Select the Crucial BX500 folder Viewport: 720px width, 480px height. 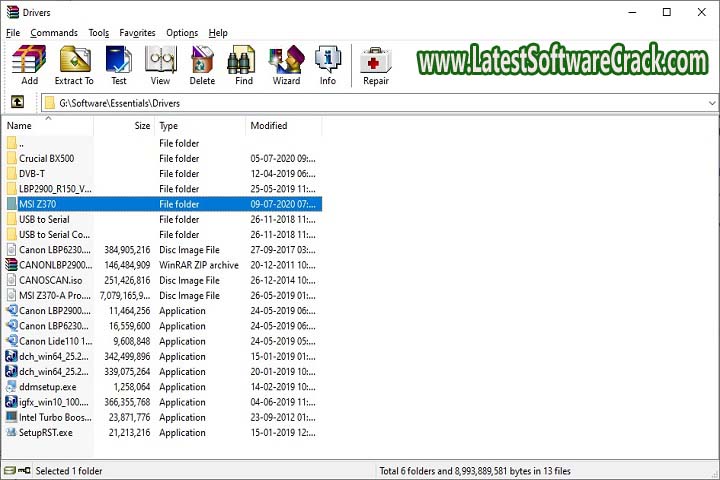point(46,158)
